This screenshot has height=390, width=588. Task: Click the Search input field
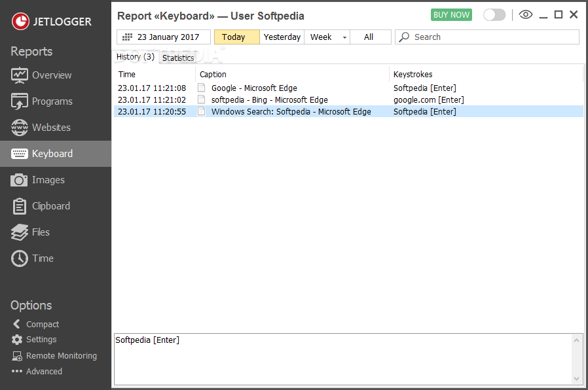pyautogui.click(x=487, y=37)
